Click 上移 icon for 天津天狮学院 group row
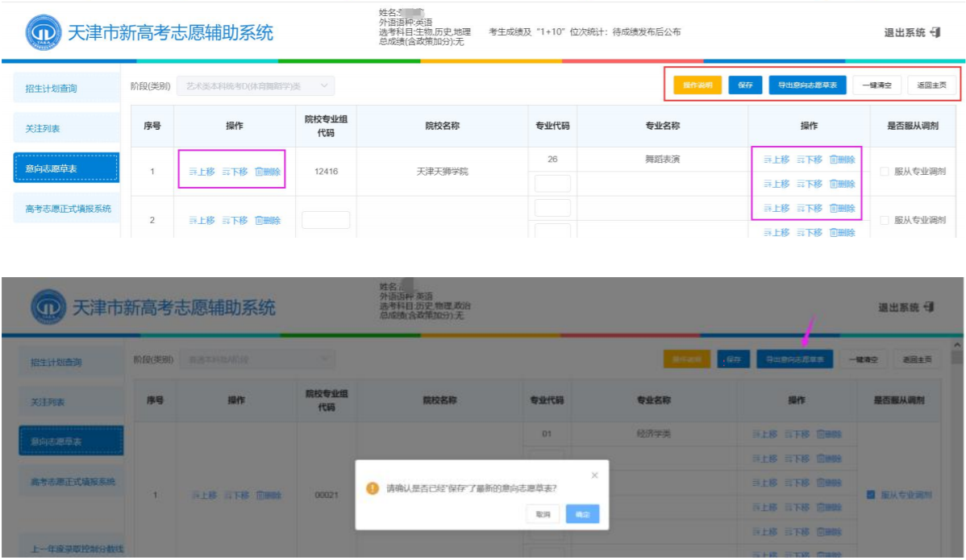Viewport: 966px width, 560px height. (x=193, y=172)
